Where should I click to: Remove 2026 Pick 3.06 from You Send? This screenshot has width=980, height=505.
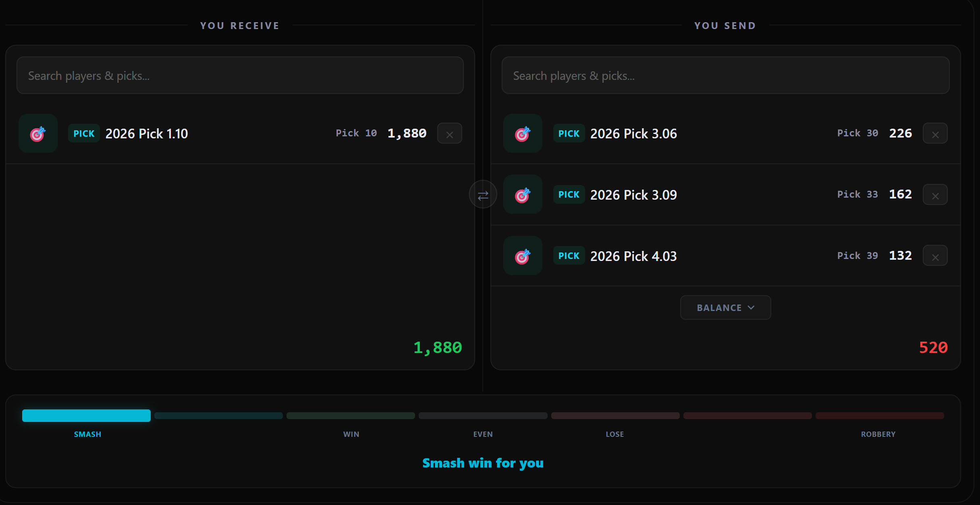coord(935,133)
